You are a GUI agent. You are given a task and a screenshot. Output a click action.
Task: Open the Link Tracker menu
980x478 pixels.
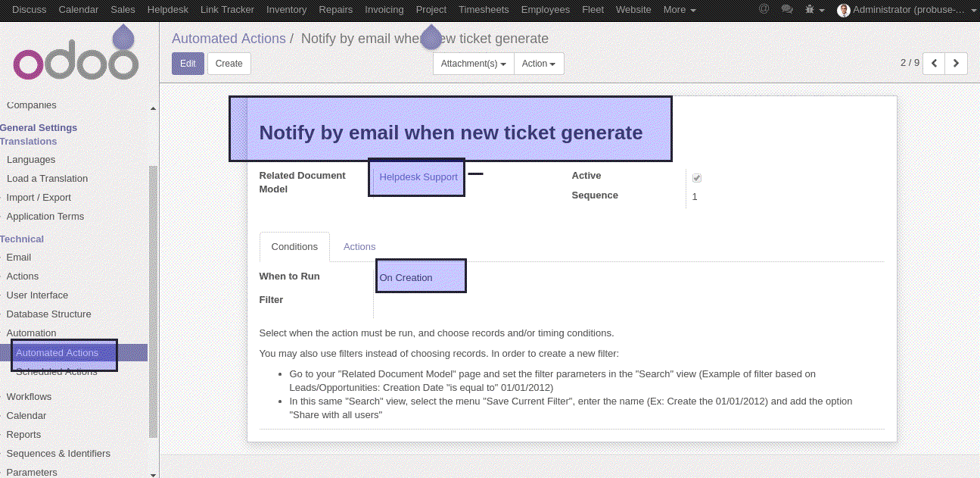click(x=227, y=10)
